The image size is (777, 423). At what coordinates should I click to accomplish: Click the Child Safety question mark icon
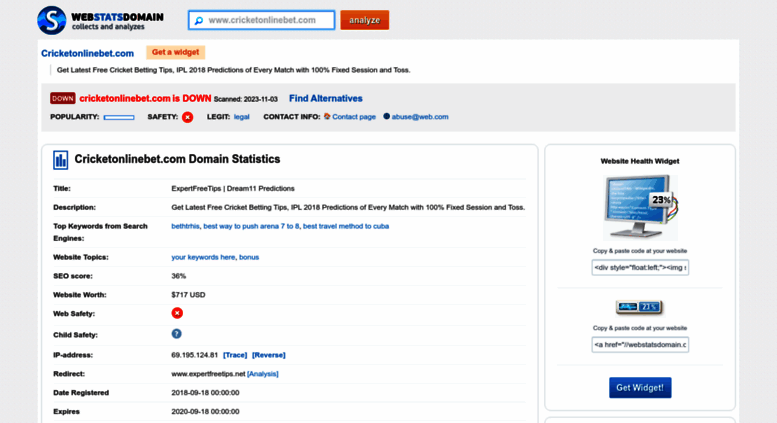176,334
